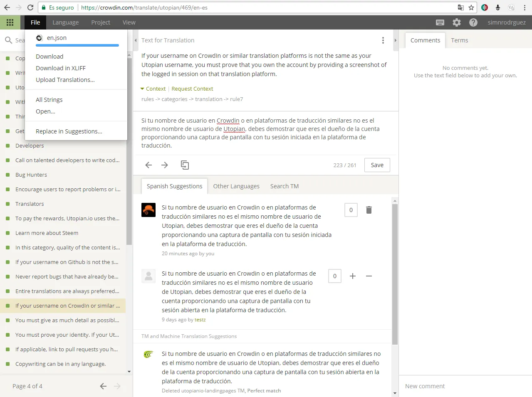The height and width of the screenshot is (397, 532).
Task: Delete your suggestion with trash icon
Action: tap(369, 210)
